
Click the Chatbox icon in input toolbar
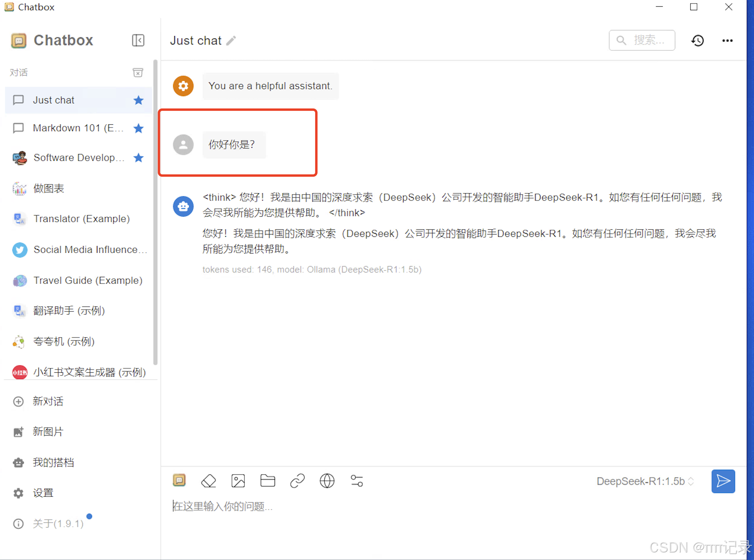pos(179,480)
